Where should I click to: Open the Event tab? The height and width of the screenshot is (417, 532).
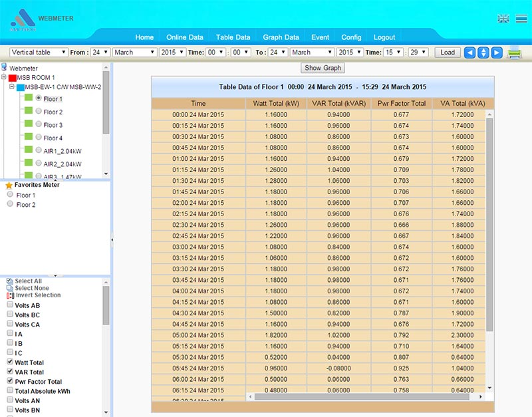click(x=320, y=37)
